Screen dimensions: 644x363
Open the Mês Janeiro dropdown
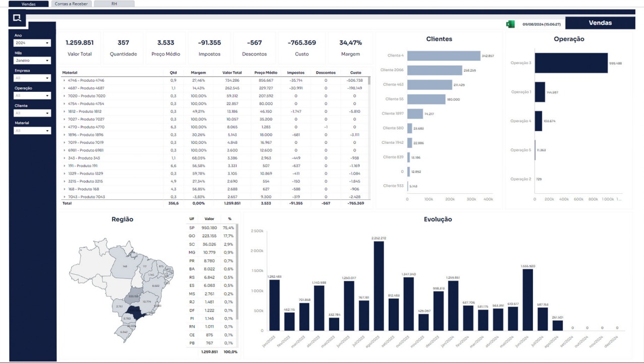(x=32, y=61)
